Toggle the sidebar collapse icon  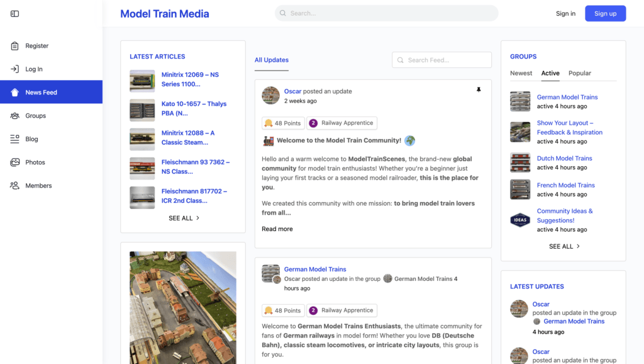[15, 13]
